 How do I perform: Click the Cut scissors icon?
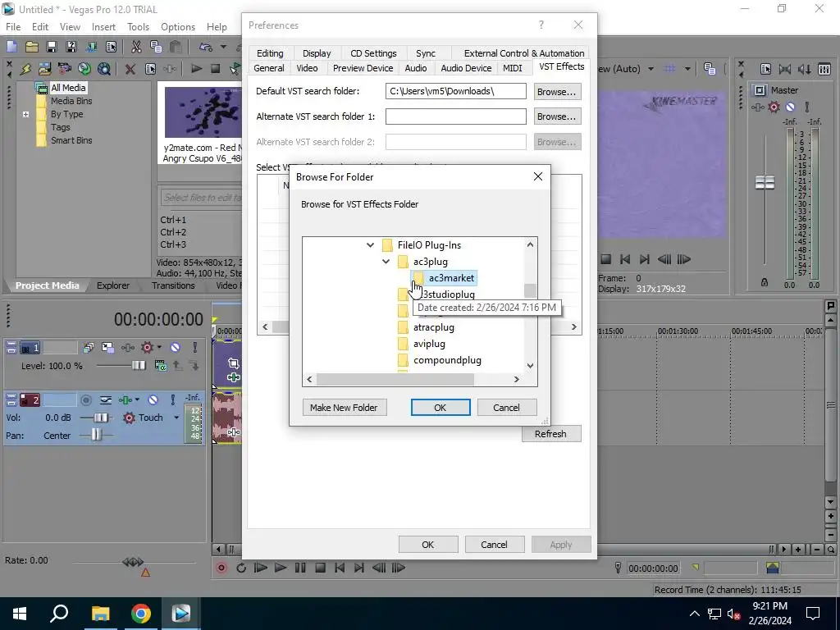pyautogui.click(x=137, y=47)
